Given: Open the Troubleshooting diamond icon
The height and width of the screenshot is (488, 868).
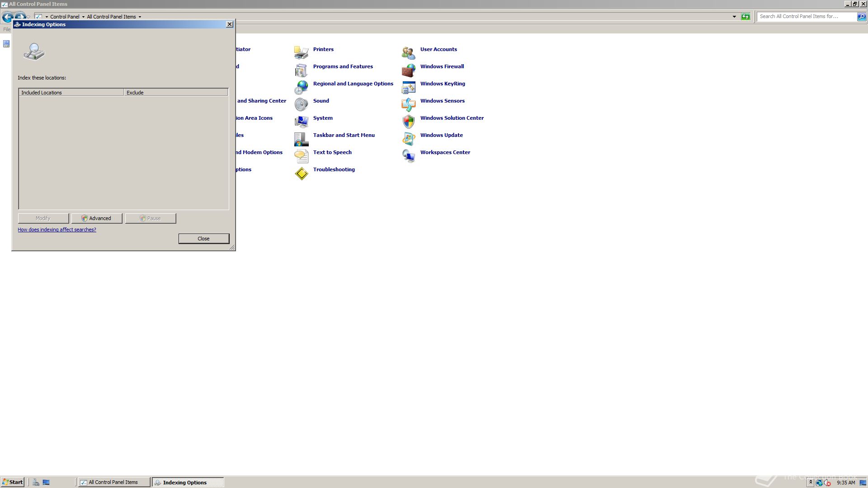Looking at the screenshot, I should pos(301,173).
